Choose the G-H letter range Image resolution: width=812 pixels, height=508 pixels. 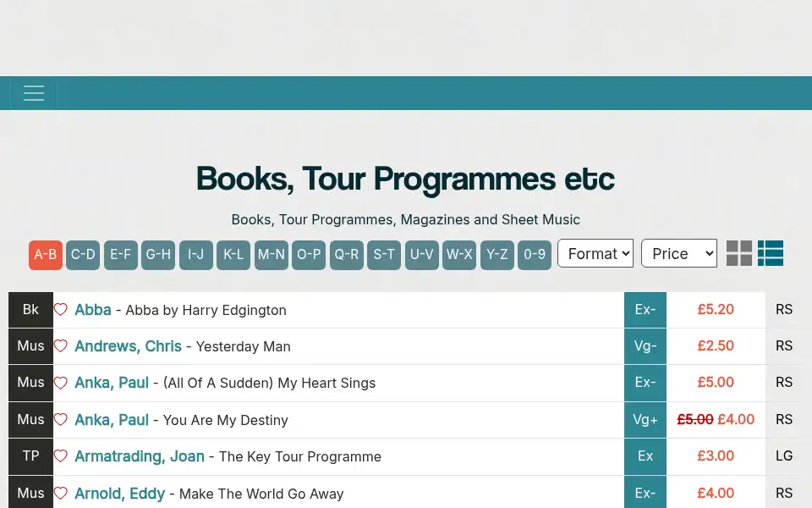[158, 255]
